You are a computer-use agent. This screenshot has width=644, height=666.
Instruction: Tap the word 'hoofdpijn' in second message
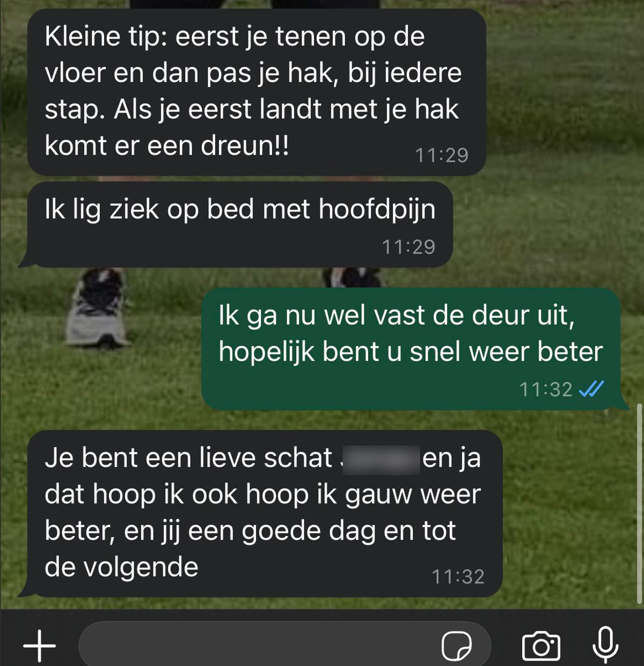[x=377, y=210]
